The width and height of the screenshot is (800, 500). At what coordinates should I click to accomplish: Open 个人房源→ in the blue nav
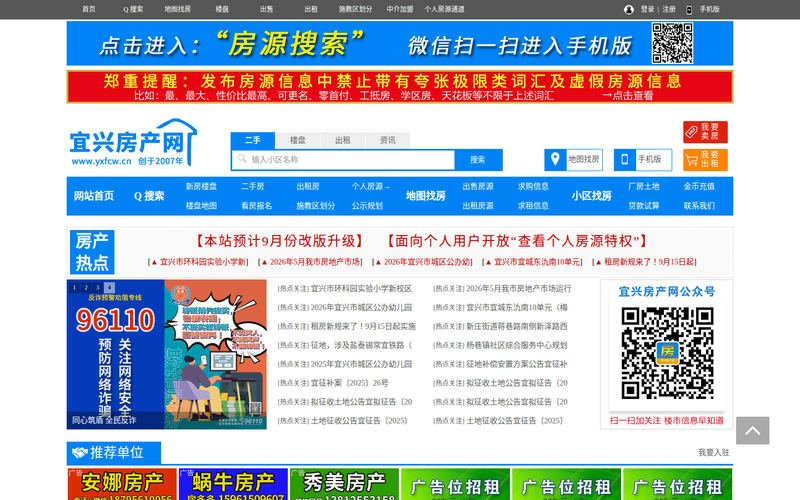[371, 187]
